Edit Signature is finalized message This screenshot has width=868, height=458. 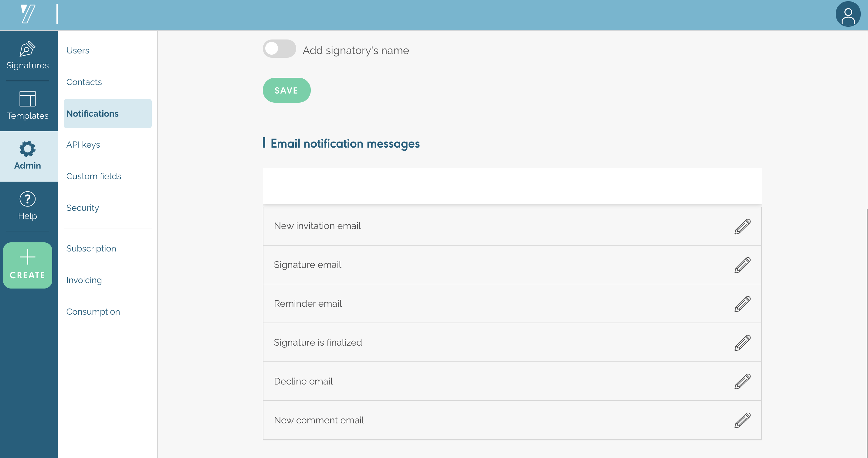742,343
